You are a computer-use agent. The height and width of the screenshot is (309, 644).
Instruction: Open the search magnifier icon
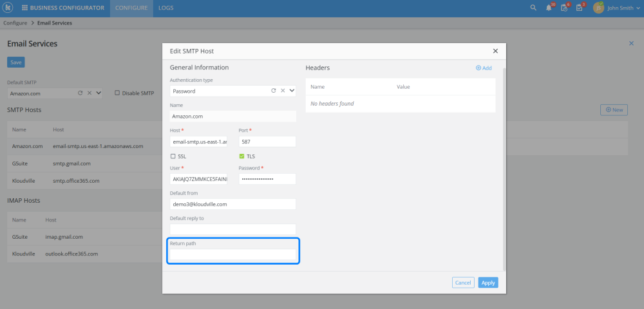(x=533, y=8)
